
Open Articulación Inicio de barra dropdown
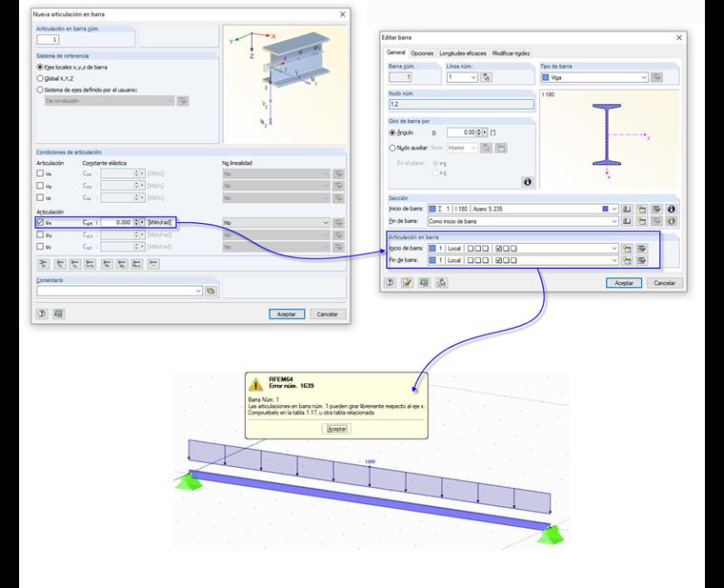(614, 249)
